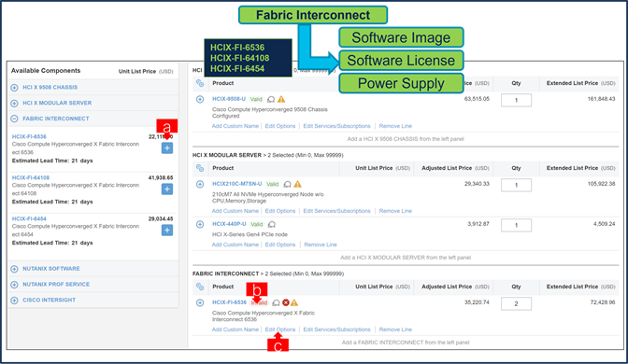Expand the HCIX-FI-6536 configured line row
This screenshot has width=628, height=364.
(x=200, y=302)
